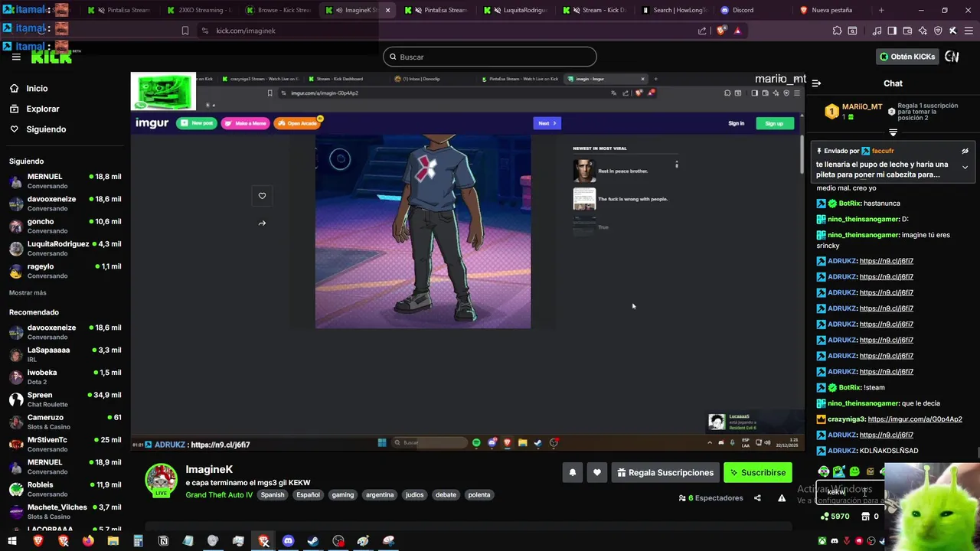The height and width of the screenshot is (551, 980).
Task: Click the gaming tag
Action: click(343, 495)
